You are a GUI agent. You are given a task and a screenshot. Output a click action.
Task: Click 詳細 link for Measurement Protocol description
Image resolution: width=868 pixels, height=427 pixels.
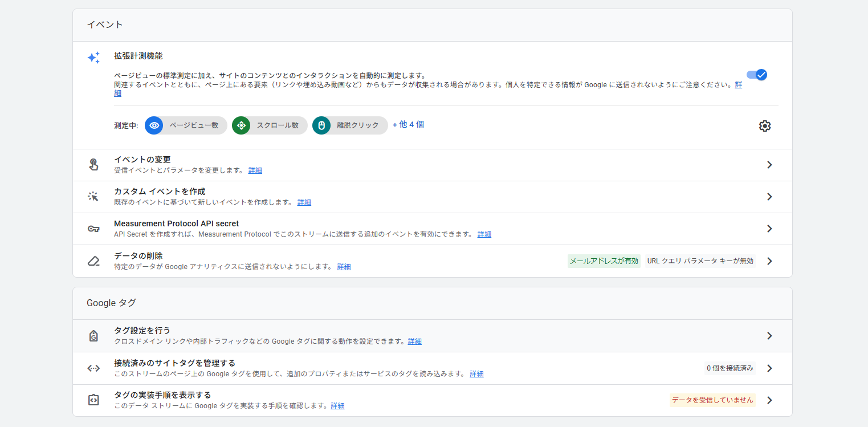click(484, 234)
